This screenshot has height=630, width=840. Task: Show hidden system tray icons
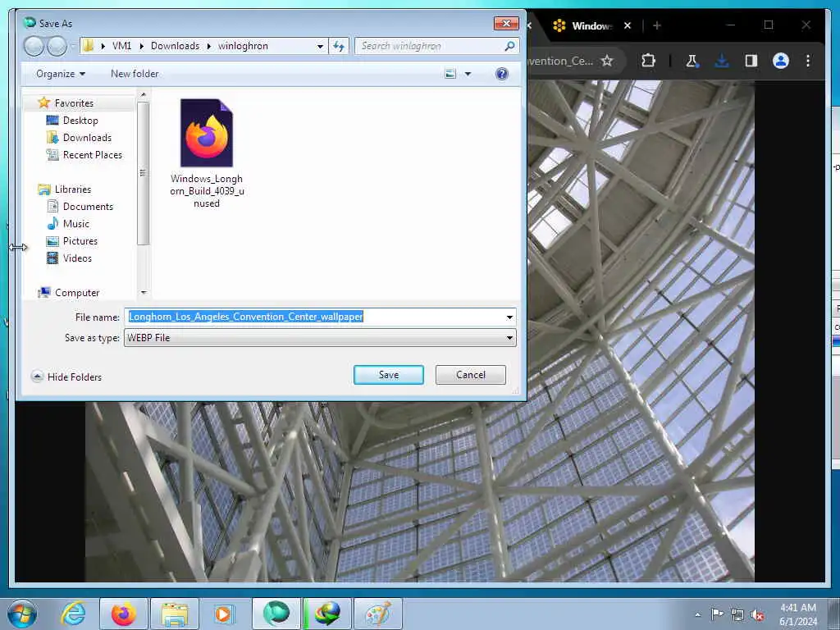click(x=697, y=615)
